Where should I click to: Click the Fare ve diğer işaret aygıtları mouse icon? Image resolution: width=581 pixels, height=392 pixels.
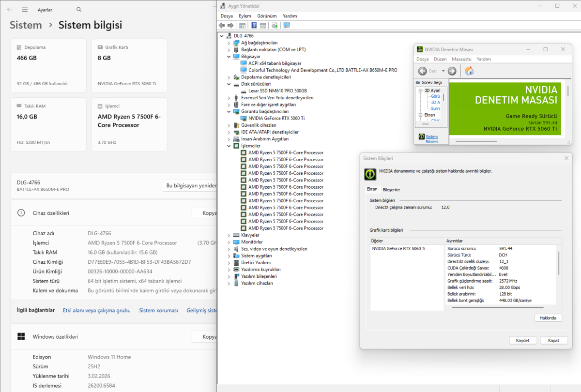pyautogui.click(x=236, y=105)
